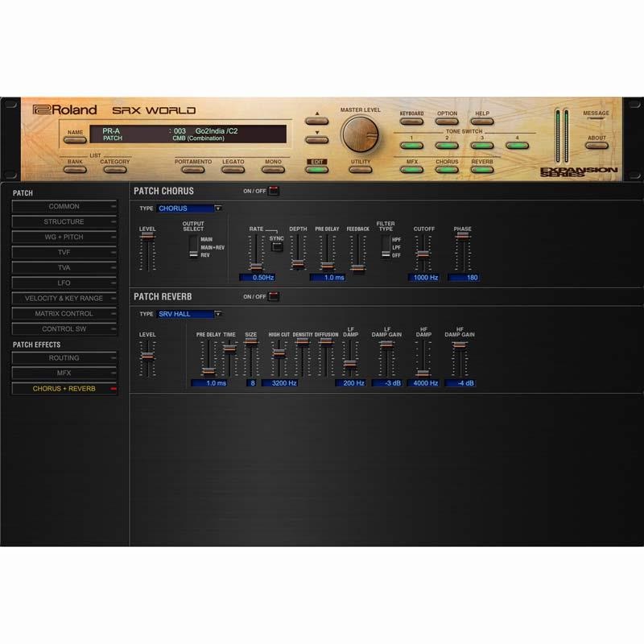Viewport: 644px width, 644px height.
Task: Open the STRUCTURE patch page
Action: click(64, 222)
